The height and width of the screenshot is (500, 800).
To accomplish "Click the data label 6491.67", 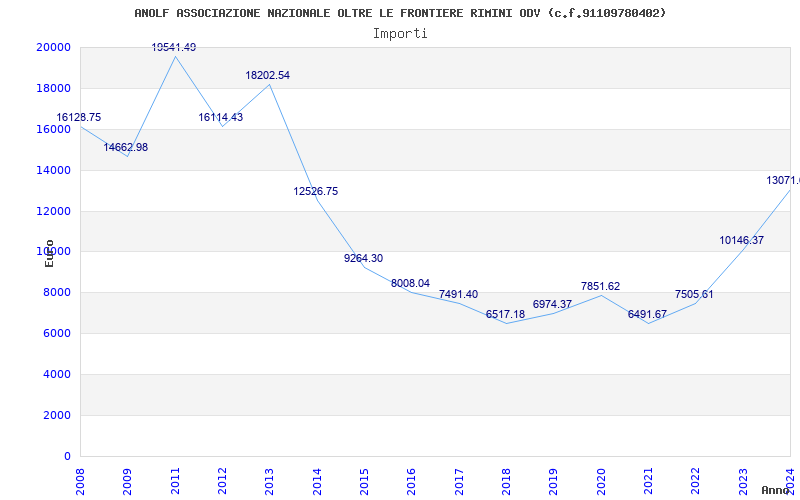I will point(647,314).
